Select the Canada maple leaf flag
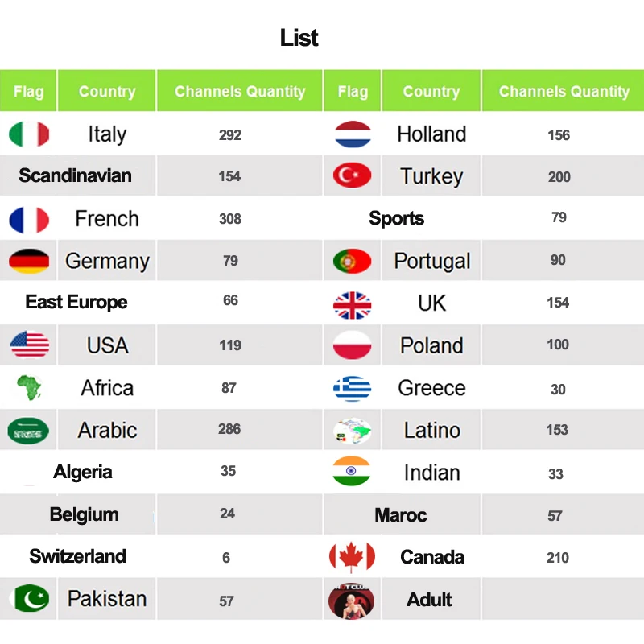This screenshot has width=644, height=644. [352, 557]
